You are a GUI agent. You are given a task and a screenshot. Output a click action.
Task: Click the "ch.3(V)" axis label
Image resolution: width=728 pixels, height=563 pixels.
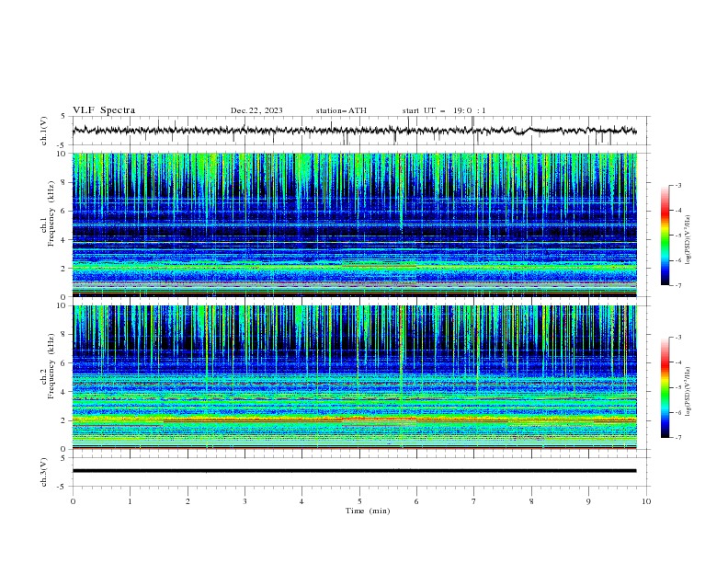(44, 472)
